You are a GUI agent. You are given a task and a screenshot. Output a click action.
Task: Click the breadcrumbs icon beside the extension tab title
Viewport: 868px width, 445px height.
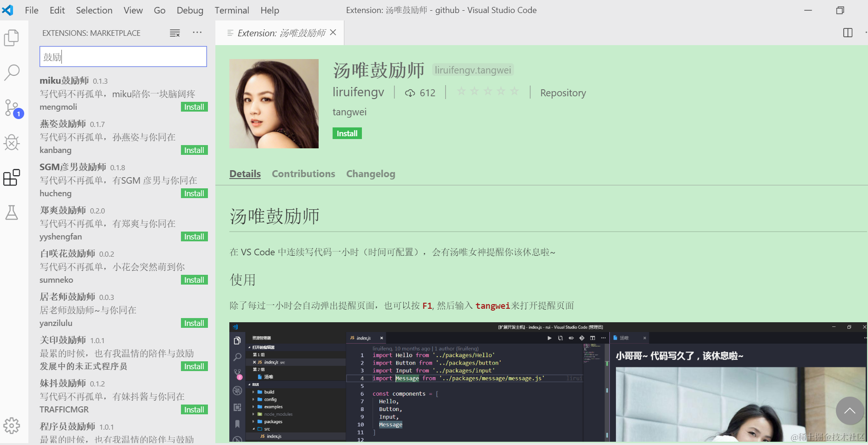click(x=230, y=33)
